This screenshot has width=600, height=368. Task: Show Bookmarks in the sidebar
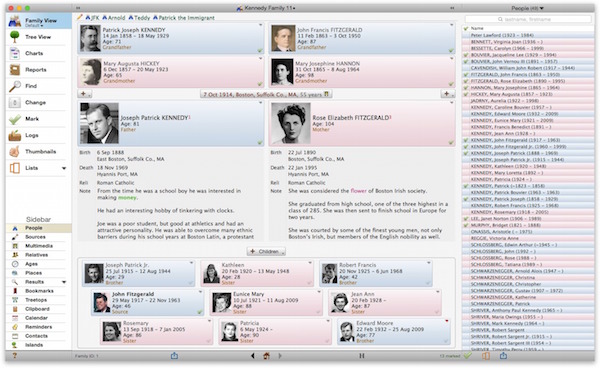[39, 291]
